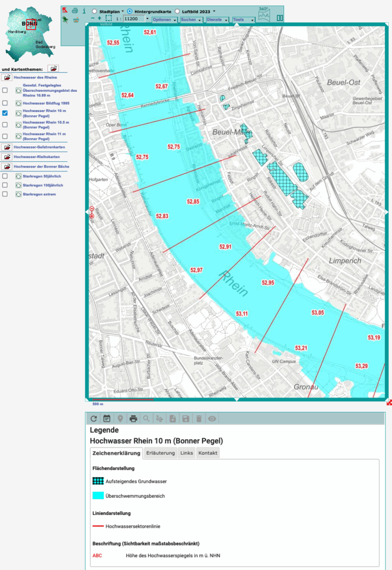This screenshot has width=392, height=570.
Task: Click the zoom-in plus icon
Action: click(x=100, y=18)
